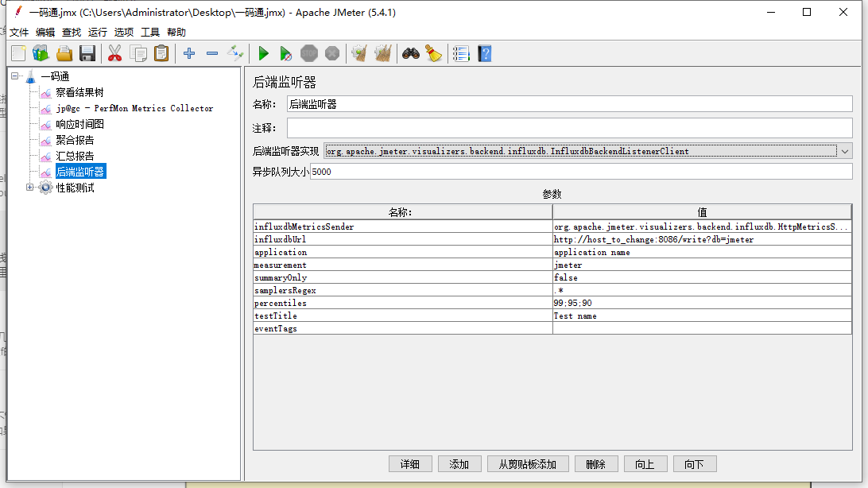This screenshot has height=488, width=868.
Task: Click the New test plan icon
Action: click(x=18, y=54)
